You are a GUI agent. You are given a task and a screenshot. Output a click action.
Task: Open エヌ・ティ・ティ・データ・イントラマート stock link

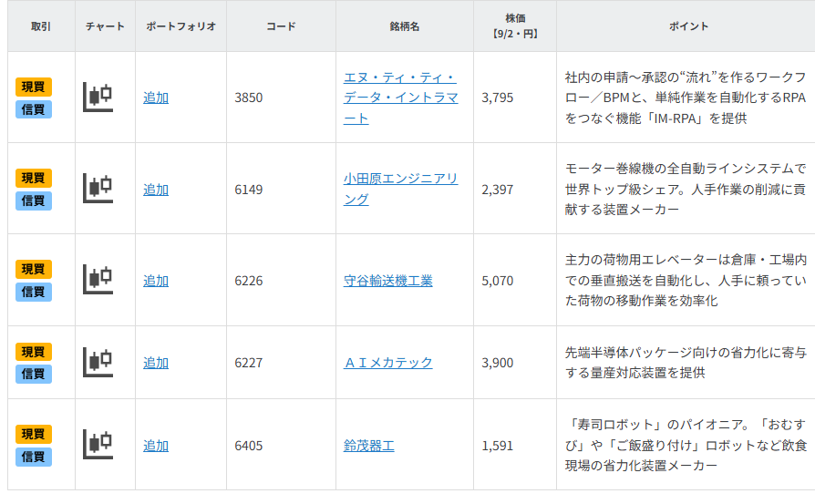point(401,98)
